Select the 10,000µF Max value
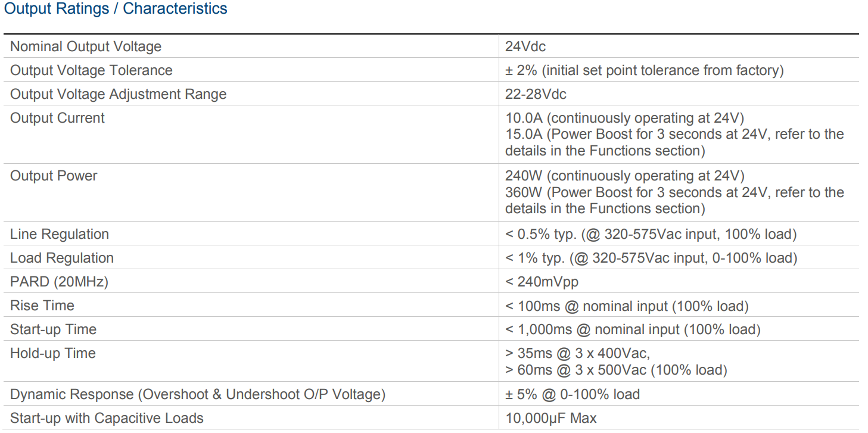 click(550, 418)
